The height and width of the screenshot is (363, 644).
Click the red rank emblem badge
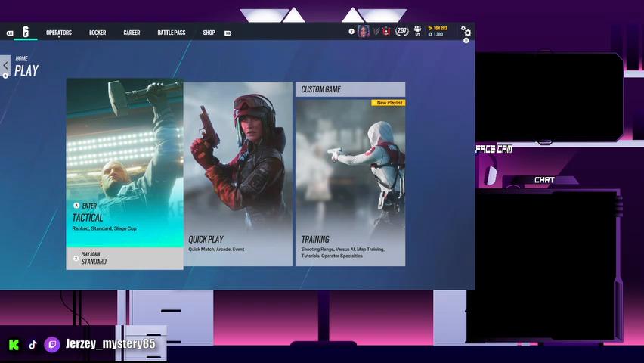click(x=386, y=31)
